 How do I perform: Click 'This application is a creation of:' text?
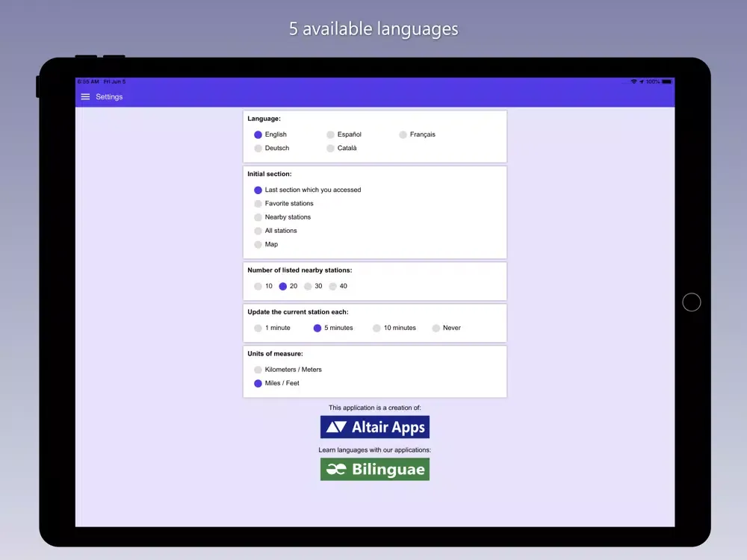coord(375,408)
